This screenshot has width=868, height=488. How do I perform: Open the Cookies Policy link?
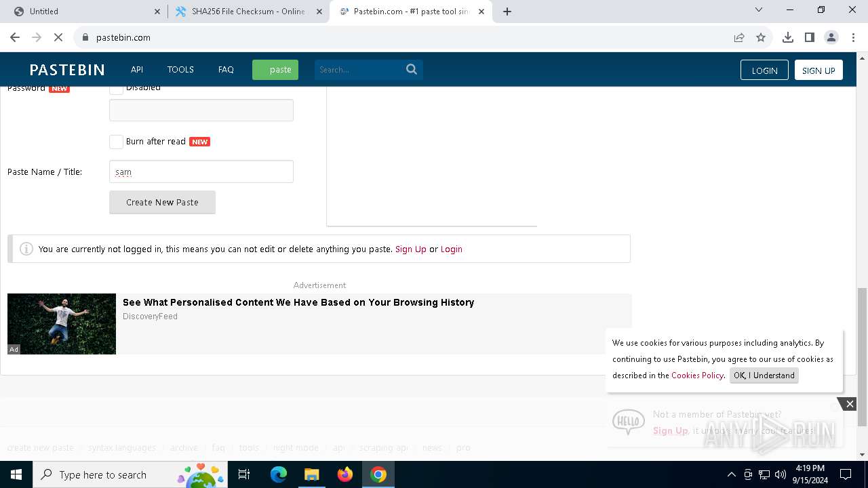point(697,375)
